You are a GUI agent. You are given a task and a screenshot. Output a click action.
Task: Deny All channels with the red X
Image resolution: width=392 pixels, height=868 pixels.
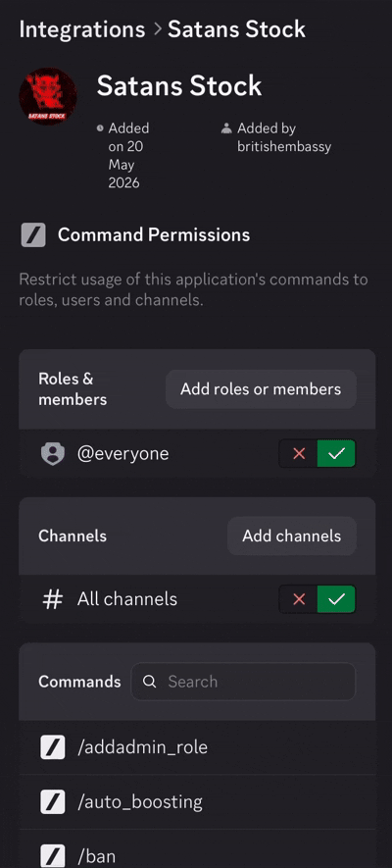(299, 599)
